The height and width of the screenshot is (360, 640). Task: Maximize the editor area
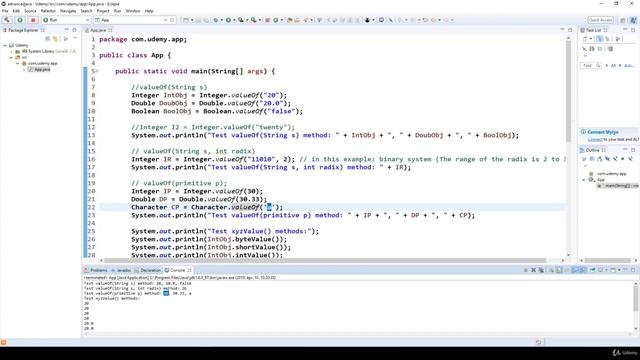570,30
